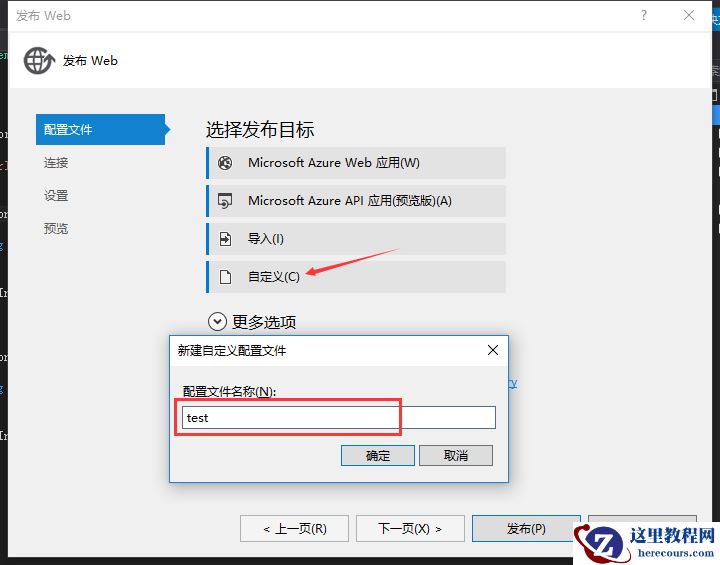This screenshot has height=565, width=720.
Task: Click the 选择发布目标 heading text
Action: [260, 130]
